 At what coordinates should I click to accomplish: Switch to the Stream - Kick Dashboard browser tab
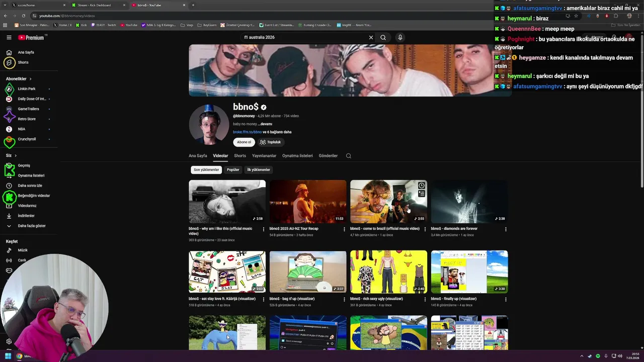pos(98,5)
